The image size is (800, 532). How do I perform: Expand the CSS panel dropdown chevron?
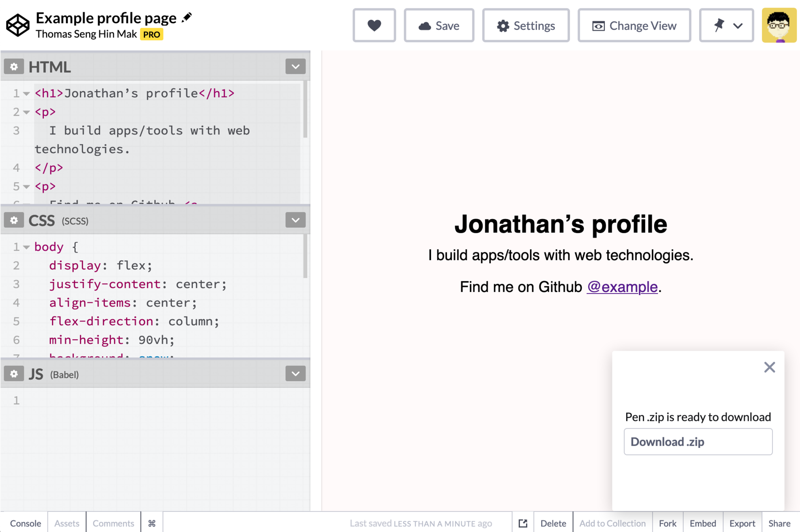pyautogui.click(x=295, y=220)
